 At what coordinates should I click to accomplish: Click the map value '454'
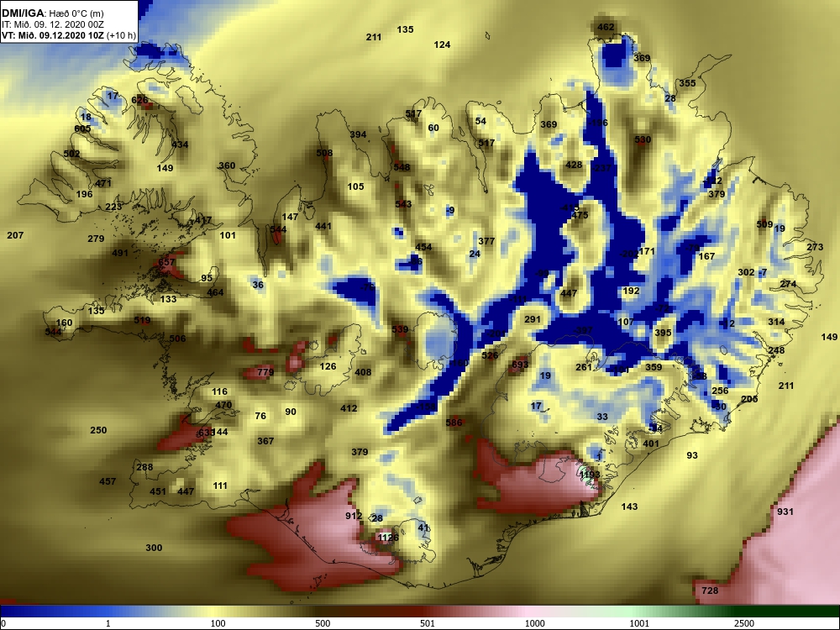coord(423,247)
